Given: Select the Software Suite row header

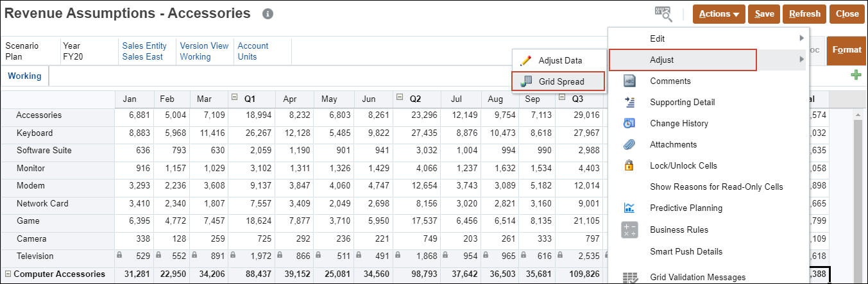Looking at the screenshot, I should (57, 151).
